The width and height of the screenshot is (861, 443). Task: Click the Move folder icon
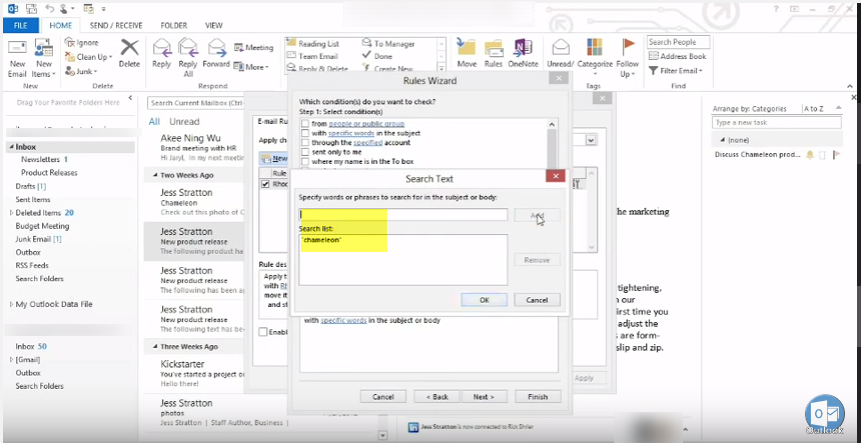coord(466,47)
